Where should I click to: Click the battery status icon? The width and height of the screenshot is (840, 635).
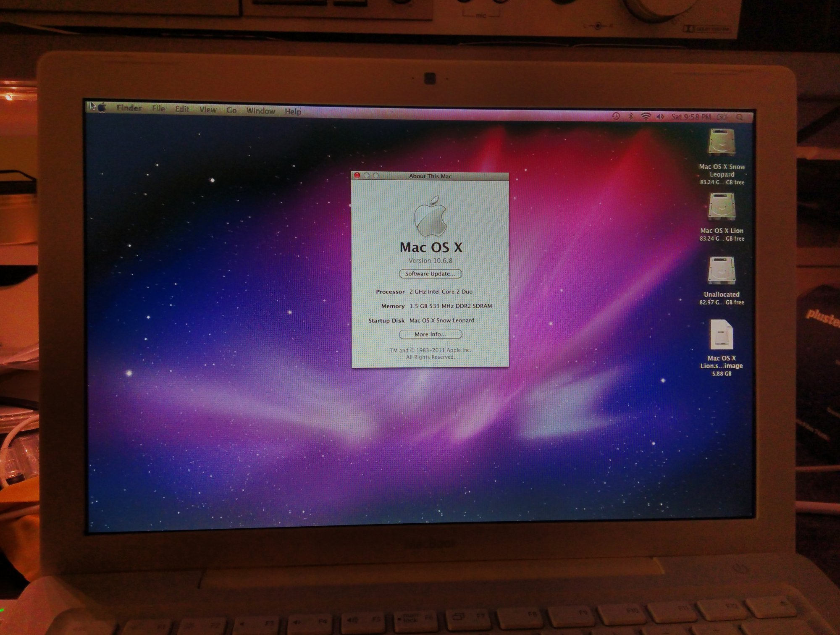(x=722, y=118)
